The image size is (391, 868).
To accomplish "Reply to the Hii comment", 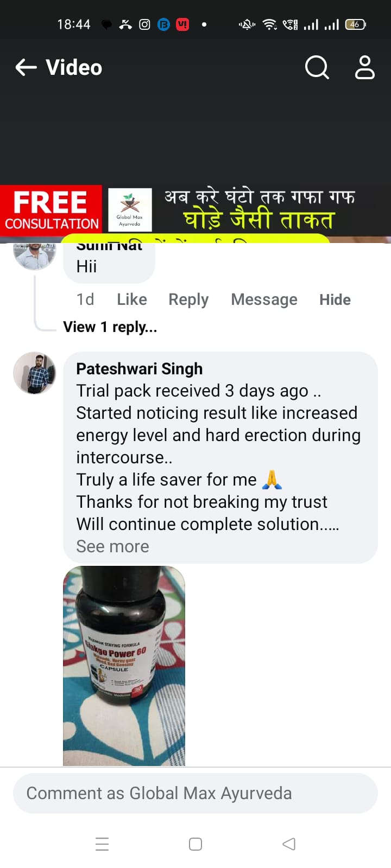I will (188, 299).
